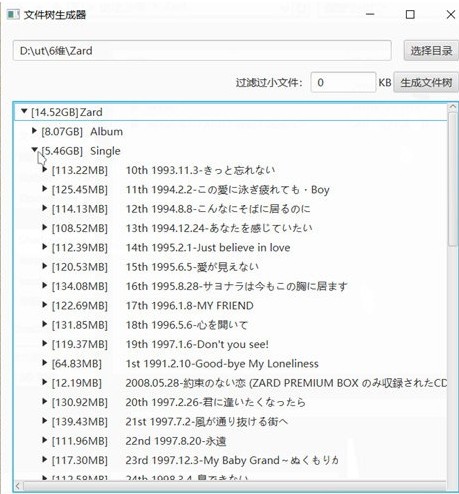Click the [134.08MB] size value
Screen dimensions: 459x494
coord(80,286)
